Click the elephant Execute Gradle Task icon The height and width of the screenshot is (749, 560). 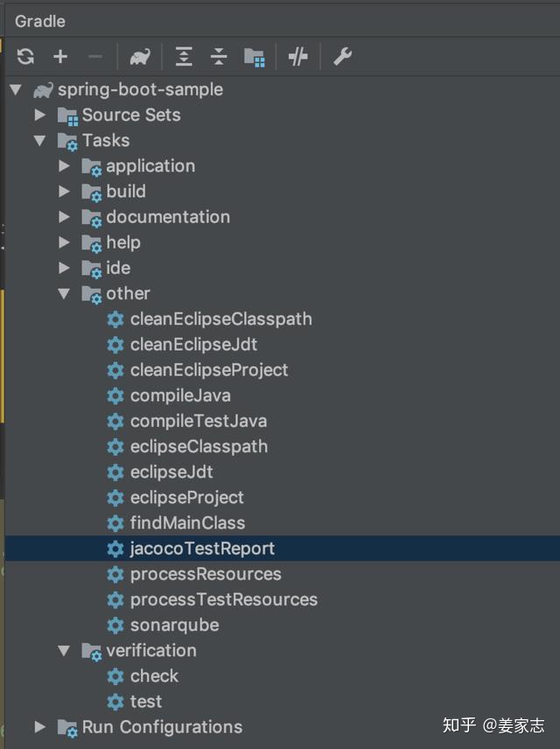139,57
